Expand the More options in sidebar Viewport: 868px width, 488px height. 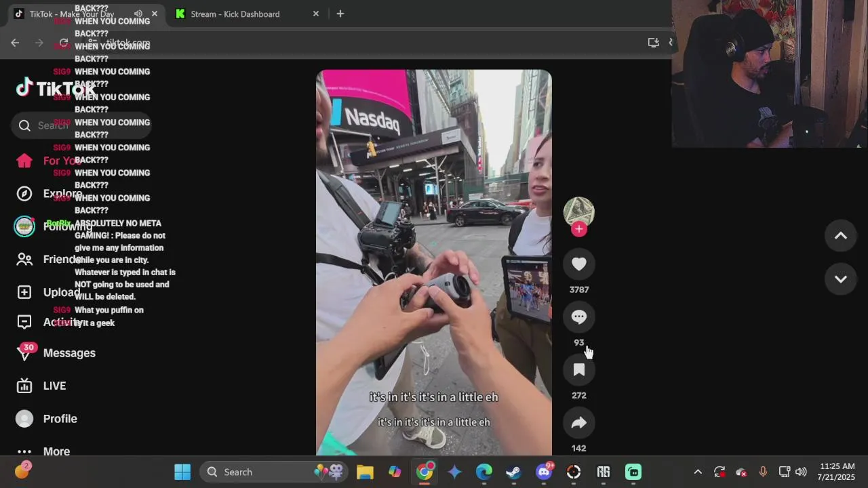[43, 451]
